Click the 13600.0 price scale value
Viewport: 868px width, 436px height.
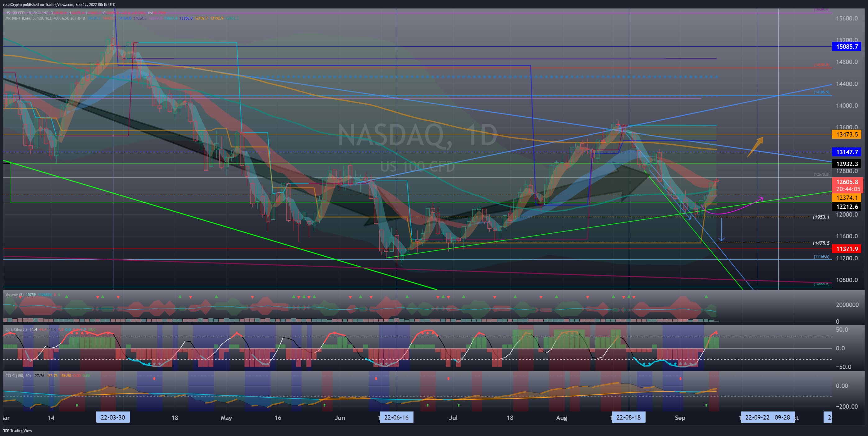click(847, 127)
